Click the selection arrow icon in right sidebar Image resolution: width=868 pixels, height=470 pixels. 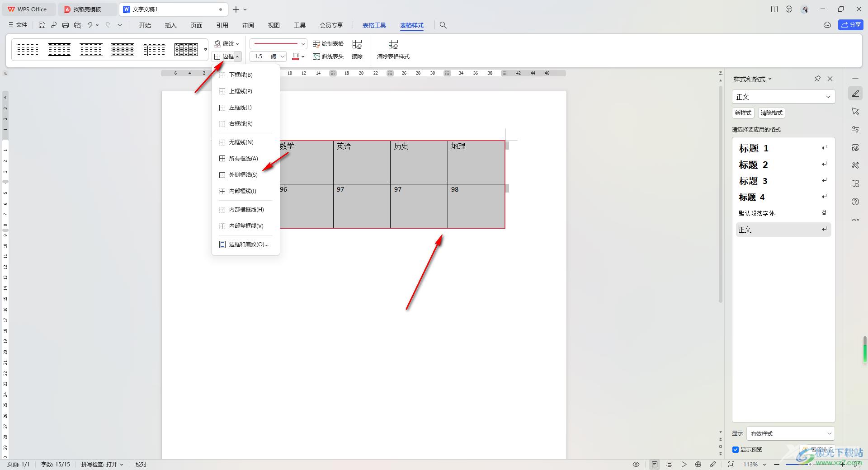click(x=855, y=111)
